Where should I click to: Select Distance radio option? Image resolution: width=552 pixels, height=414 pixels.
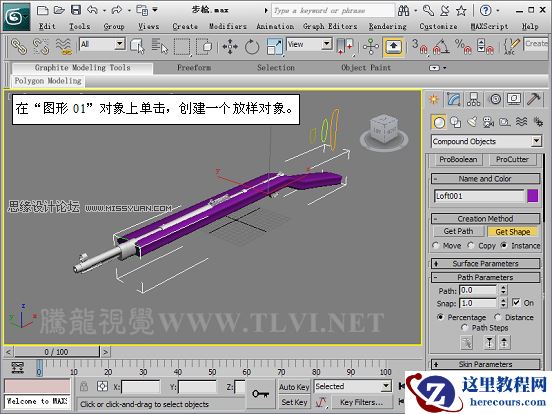coord(497,317)
